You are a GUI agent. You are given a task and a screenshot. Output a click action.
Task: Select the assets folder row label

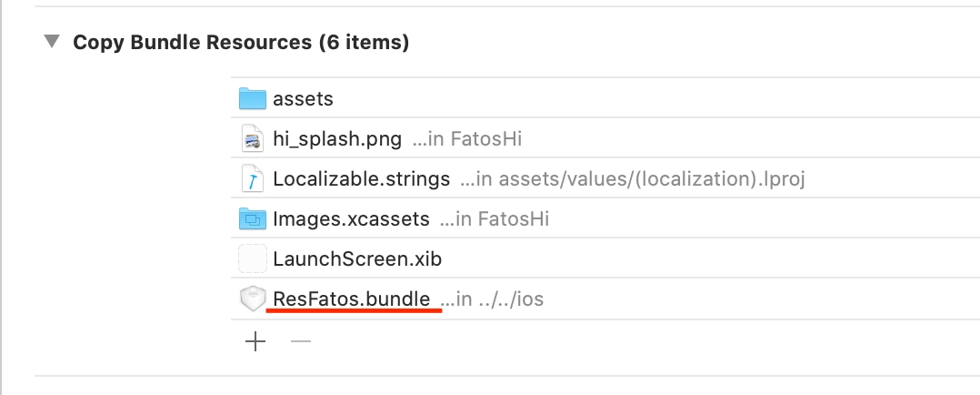[304, 98]
